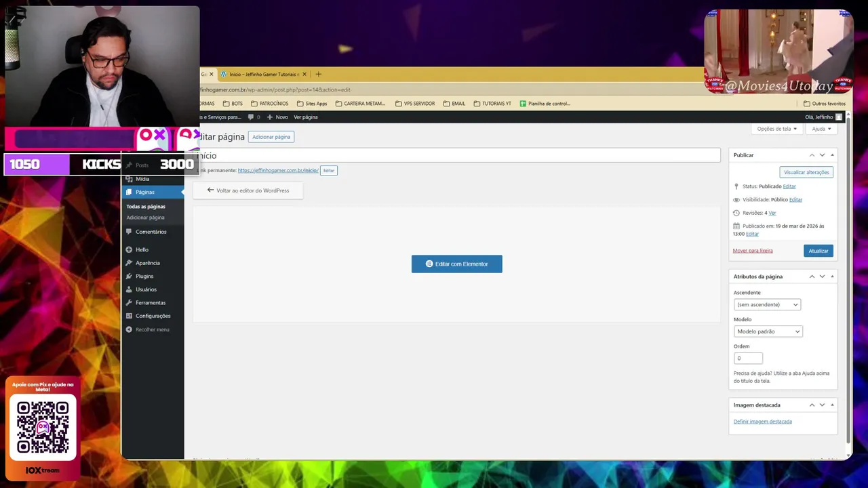
Task: Click the key icon next to Status
Action: pos(736,186)
